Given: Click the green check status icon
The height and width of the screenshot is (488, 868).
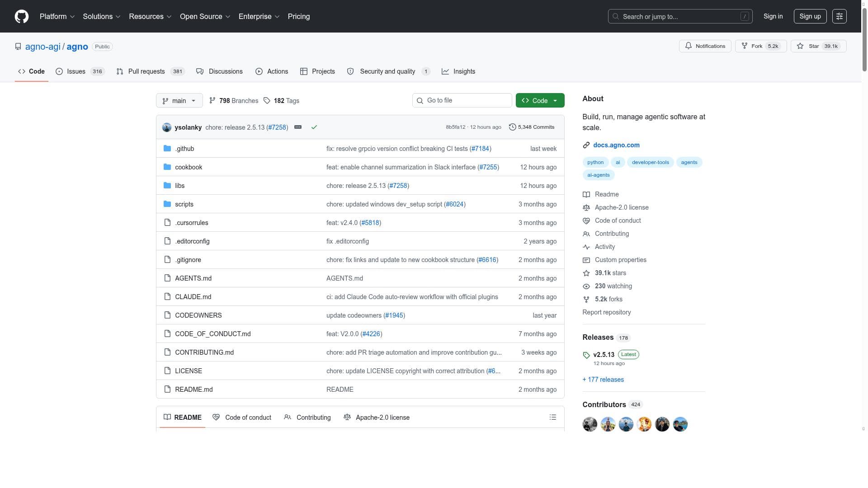Looking at the screenshot, I should 314,127.
